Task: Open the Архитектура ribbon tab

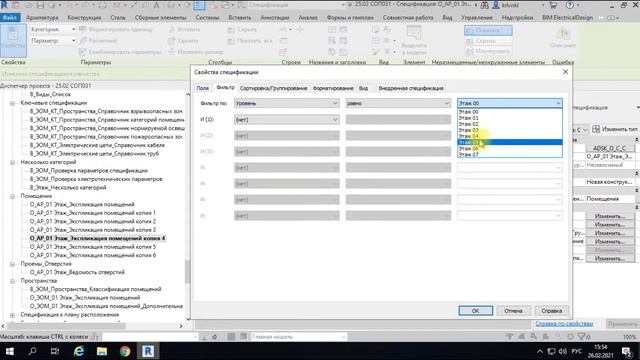Action: (x=42, y=18)
